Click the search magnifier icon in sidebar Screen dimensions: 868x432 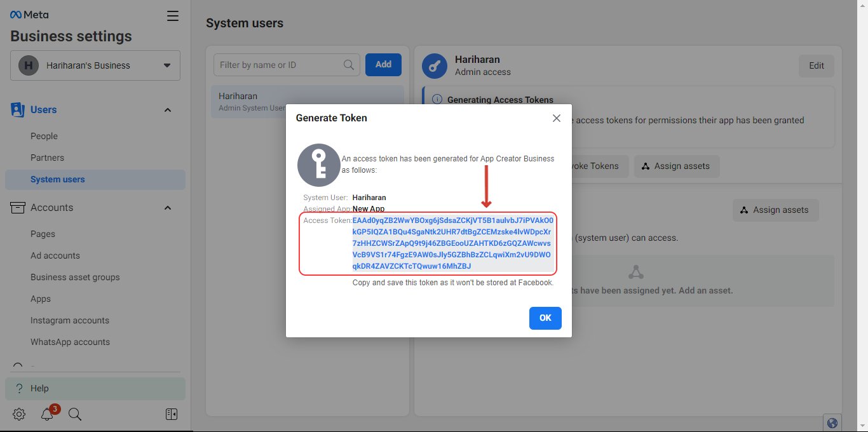(x=75, y=414)
